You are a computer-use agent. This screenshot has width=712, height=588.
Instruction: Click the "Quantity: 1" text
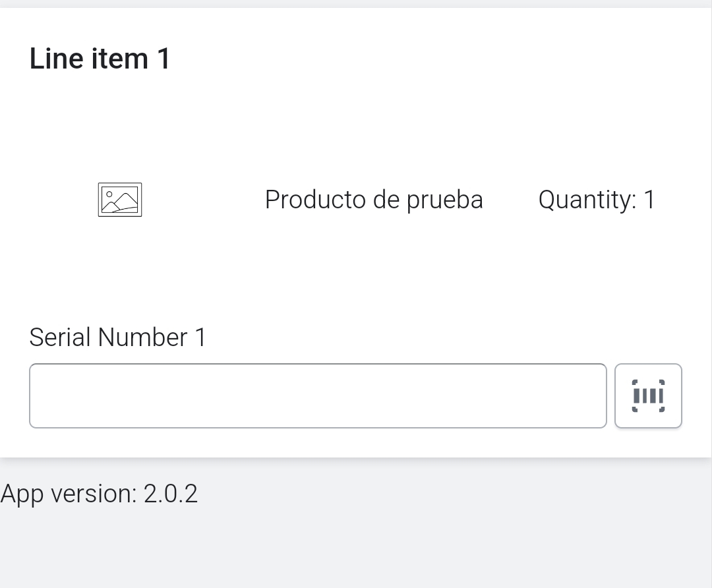pyautogui.click(x=597, y=200)
